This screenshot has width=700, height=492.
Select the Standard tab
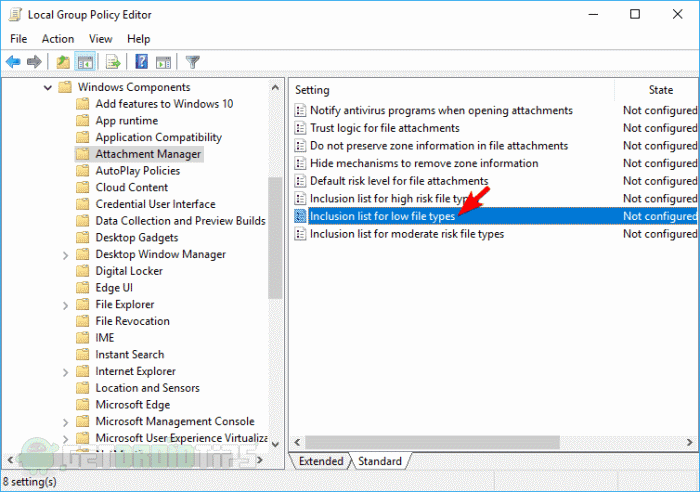[x=380, y=461]
